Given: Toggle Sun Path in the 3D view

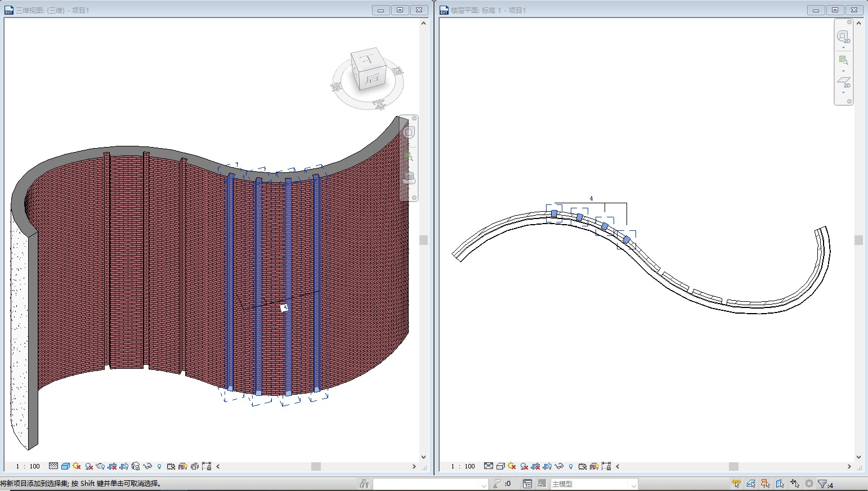Looking at the screenshot, I should tap(77, 466).
